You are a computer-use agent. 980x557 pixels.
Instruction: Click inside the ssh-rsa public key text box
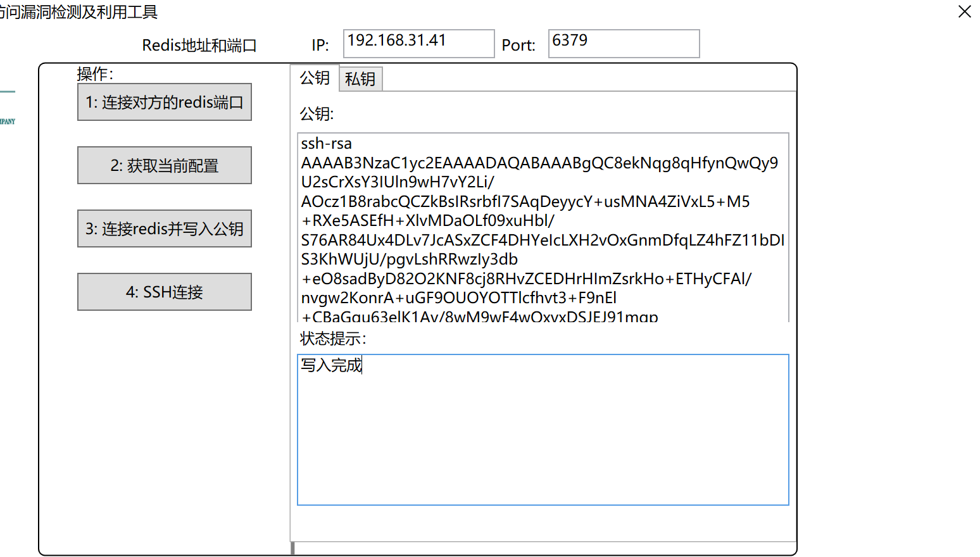[x=543, y=228]
